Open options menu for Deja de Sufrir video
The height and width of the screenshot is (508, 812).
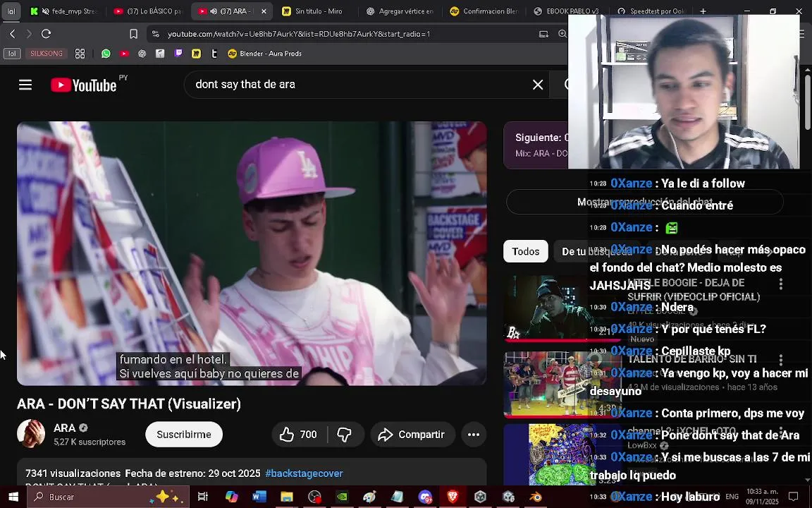pyautogui.click(x=781, y=284)
